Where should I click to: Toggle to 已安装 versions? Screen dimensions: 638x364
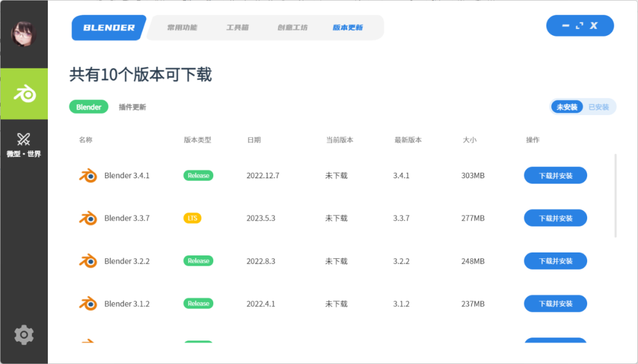tap(598, 107)
